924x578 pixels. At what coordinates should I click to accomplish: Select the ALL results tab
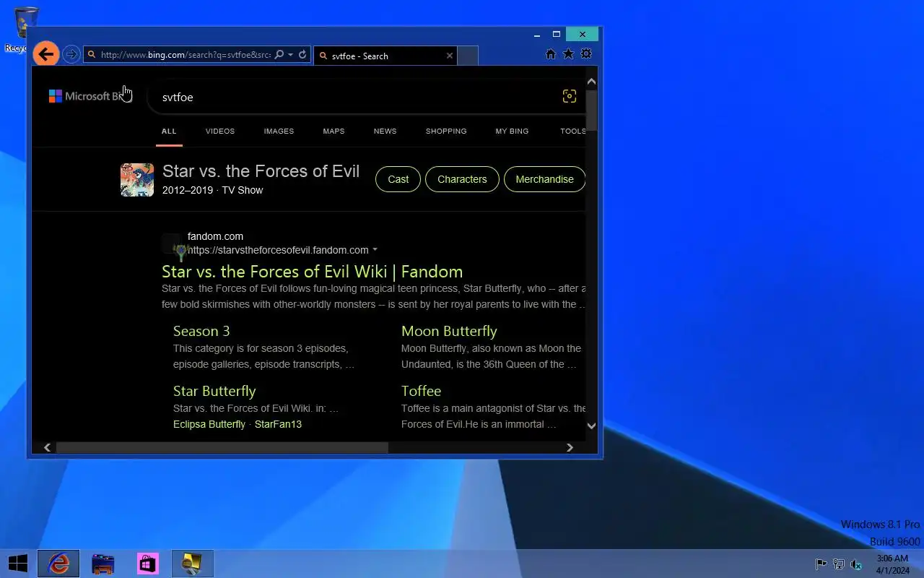coord(169,131)
